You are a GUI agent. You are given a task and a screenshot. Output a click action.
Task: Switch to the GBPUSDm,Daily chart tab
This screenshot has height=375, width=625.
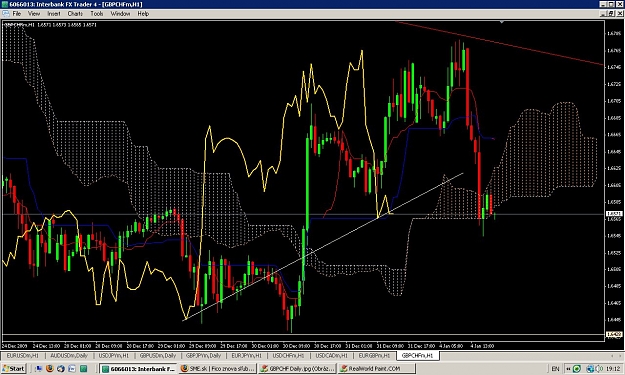157,355
